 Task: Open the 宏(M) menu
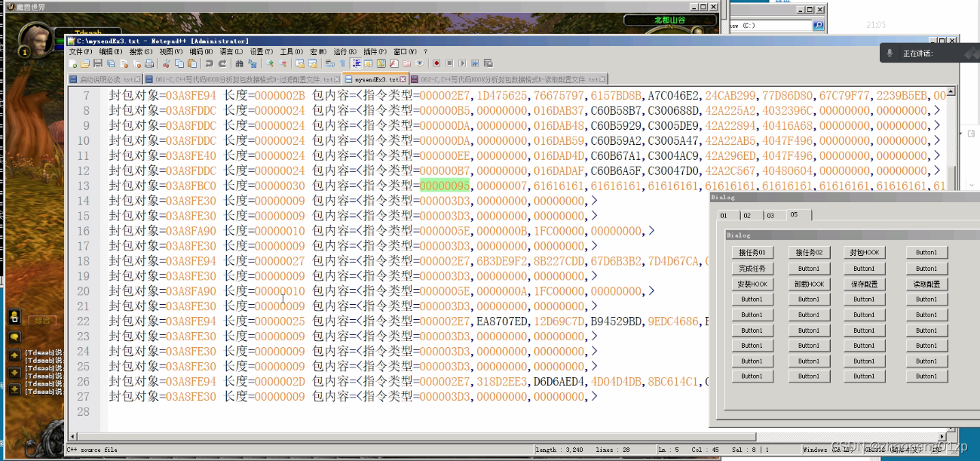319,51
